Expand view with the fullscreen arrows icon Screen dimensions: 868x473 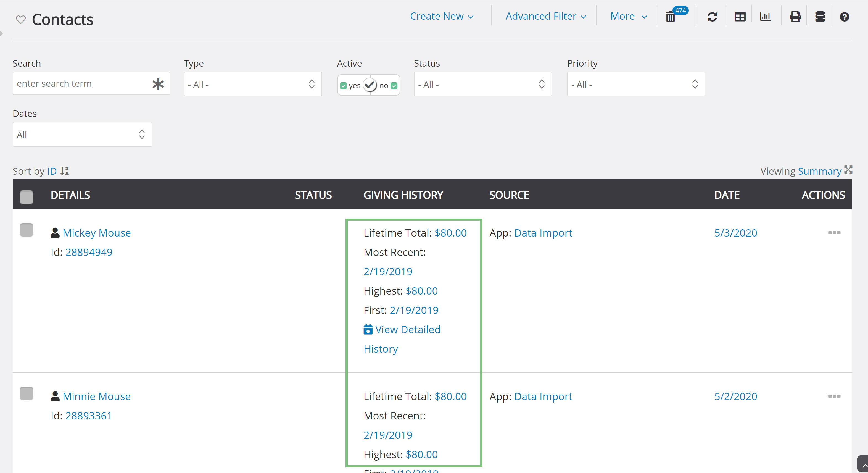coord(848,170)
